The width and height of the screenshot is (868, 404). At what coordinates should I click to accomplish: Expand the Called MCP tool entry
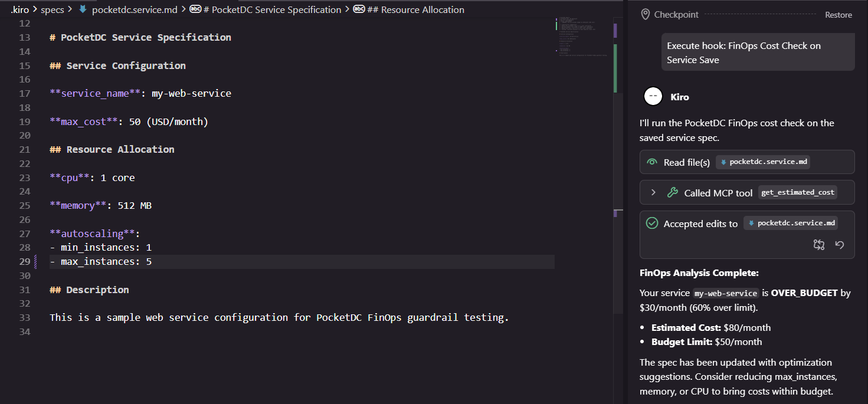click(653, 192)
